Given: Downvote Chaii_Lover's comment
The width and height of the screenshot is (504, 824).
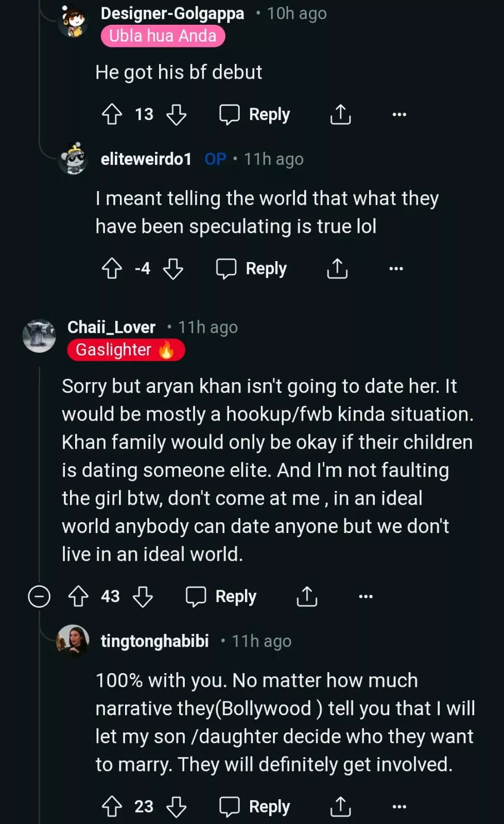Looking at the screenshot, I should click(x=143, y=596).
